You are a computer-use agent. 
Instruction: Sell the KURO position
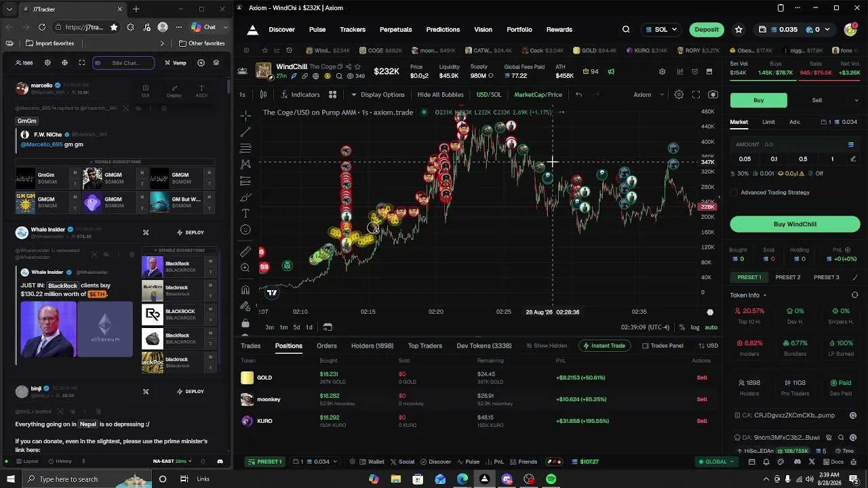click(702, 421)
